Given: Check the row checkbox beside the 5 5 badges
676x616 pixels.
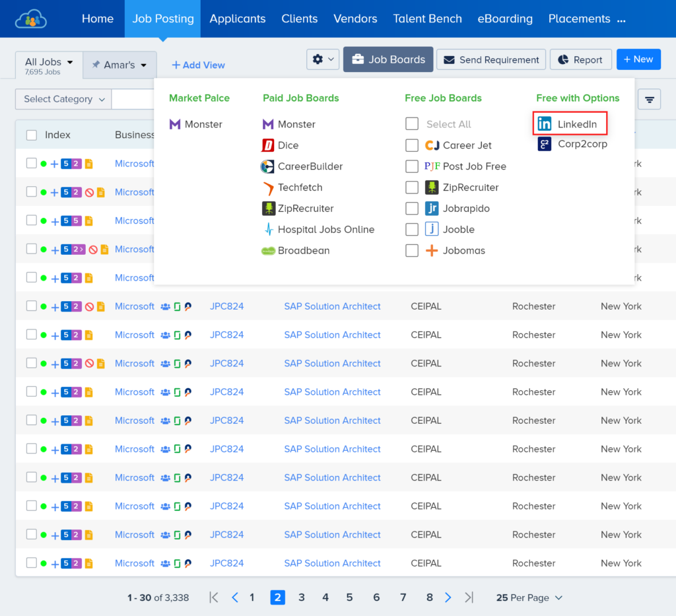Looking at the screenshot, I should 32,221.
